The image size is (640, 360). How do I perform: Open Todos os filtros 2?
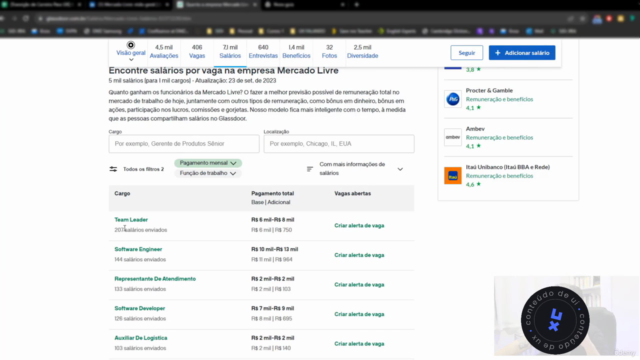point(137,169)
